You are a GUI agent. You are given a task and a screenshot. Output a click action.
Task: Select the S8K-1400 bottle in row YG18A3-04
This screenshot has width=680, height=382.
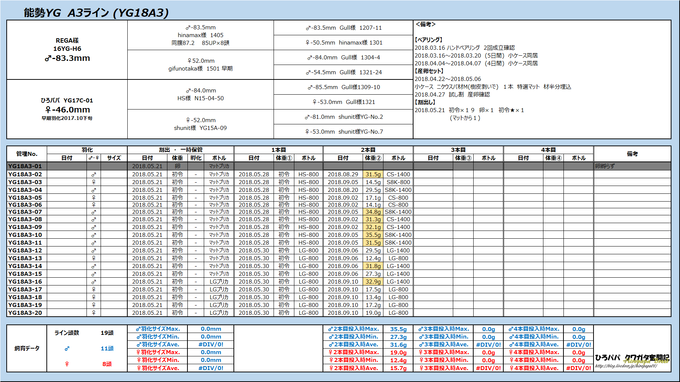click(398, 190)
